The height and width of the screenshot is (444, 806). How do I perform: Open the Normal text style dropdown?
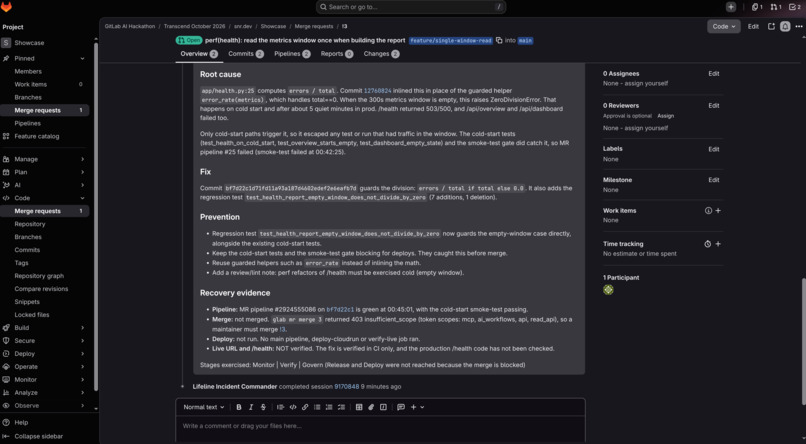(x=204, y=407)
